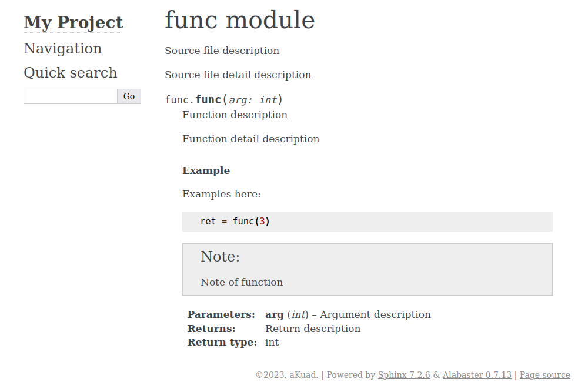
Task: Click the Parameters: field label
Action: tap(221, 314)
